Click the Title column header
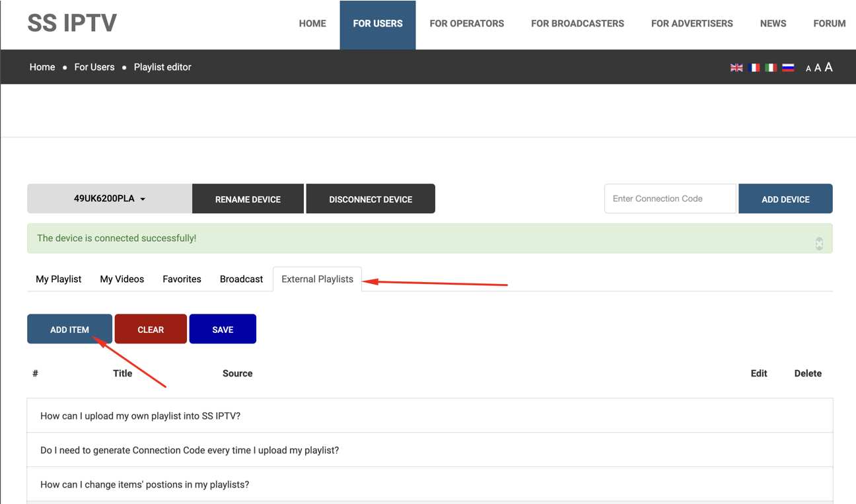This screenshot has height=504, width=856. [x=123, y=373]
